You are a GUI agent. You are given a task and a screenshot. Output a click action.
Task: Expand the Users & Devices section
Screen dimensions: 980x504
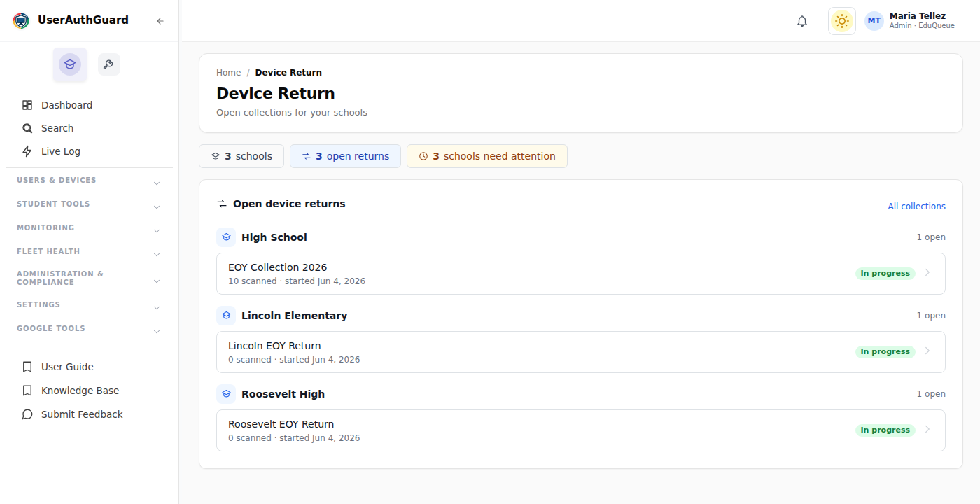click(89, 181)
